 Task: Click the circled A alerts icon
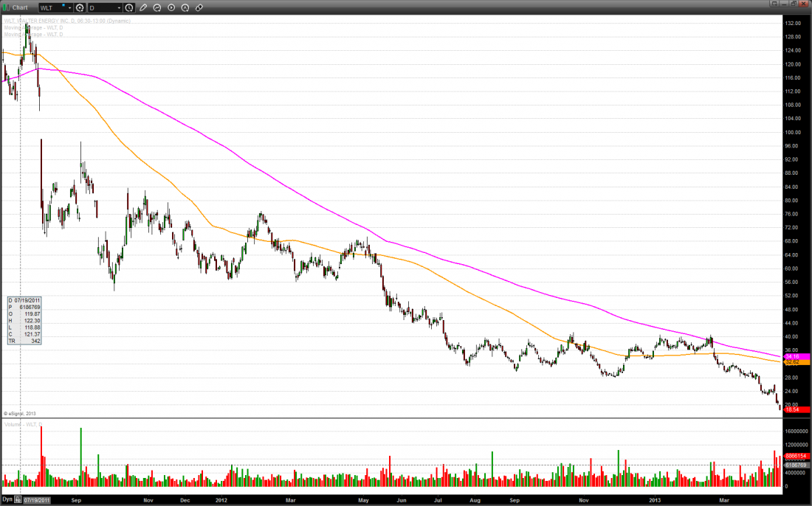[185, 7]
